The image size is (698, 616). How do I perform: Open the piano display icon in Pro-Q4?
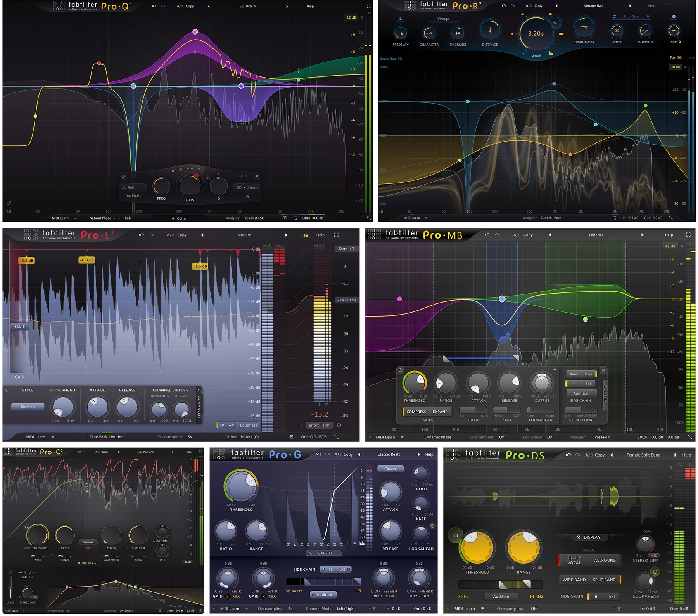point(9,211)
